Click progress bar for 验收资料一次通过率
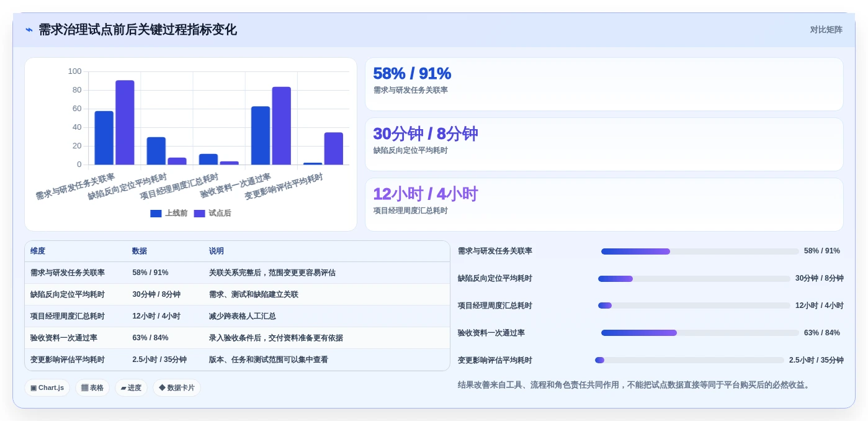The height and width of the screenshot is (421, 868). point(700,333)
